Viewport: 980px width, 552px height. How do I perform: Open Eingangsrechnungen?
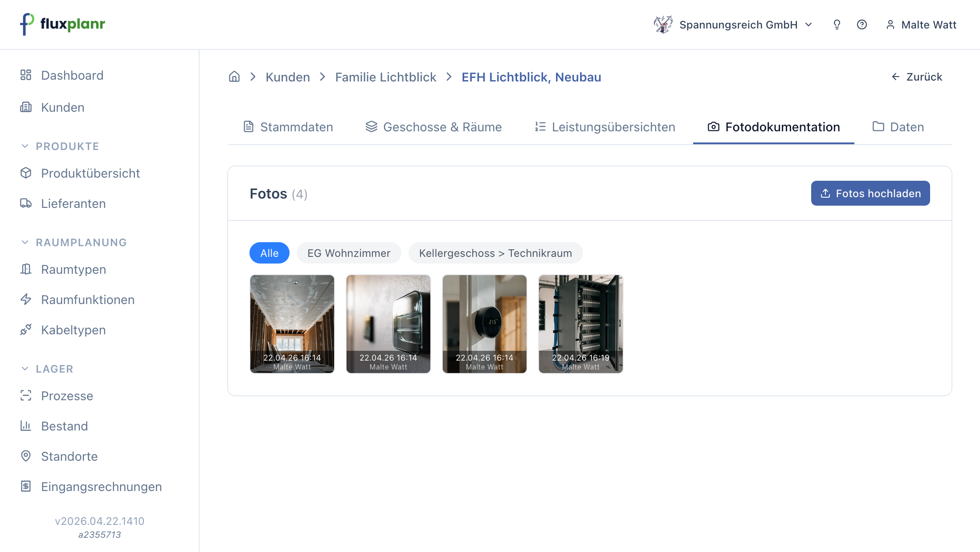coord(91,487)
